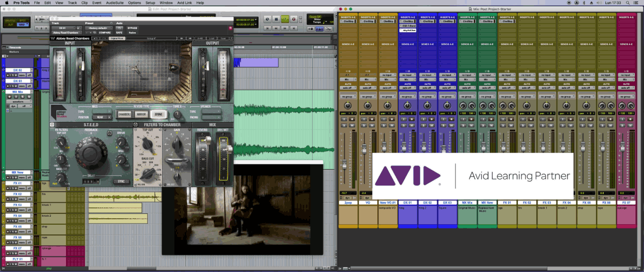The image size is (644, 272).
Task: Click the video window showing the seated figure
Action: [x=243, y=209]
